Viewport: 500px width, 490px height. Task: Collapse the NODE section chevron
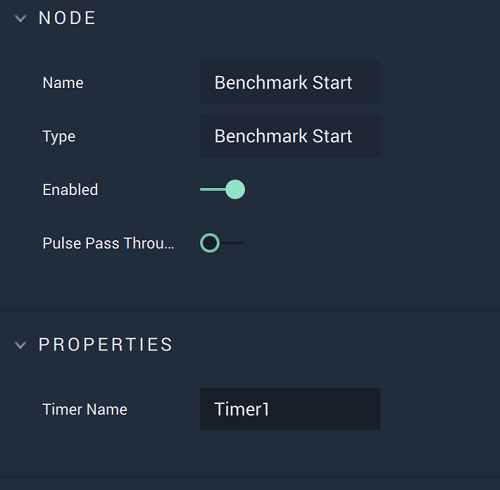coord(20,19)
